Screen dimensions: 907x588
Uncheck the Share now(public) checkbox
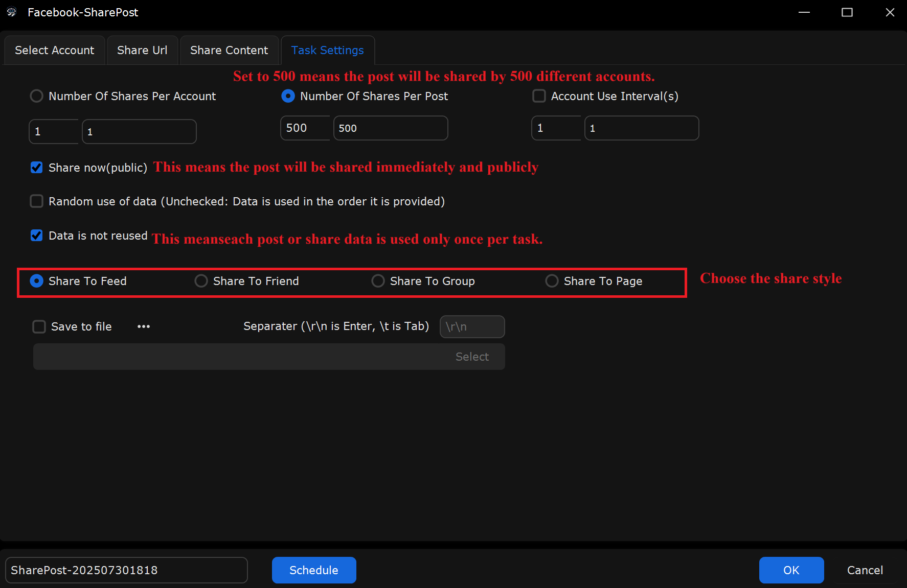36,168
